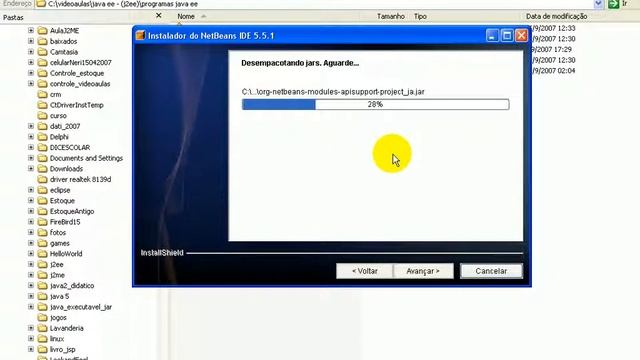The width and height of the screenshot is (640, 360).
Task: Click the installer progress bar at 28%
Action: tap(375, 104)
